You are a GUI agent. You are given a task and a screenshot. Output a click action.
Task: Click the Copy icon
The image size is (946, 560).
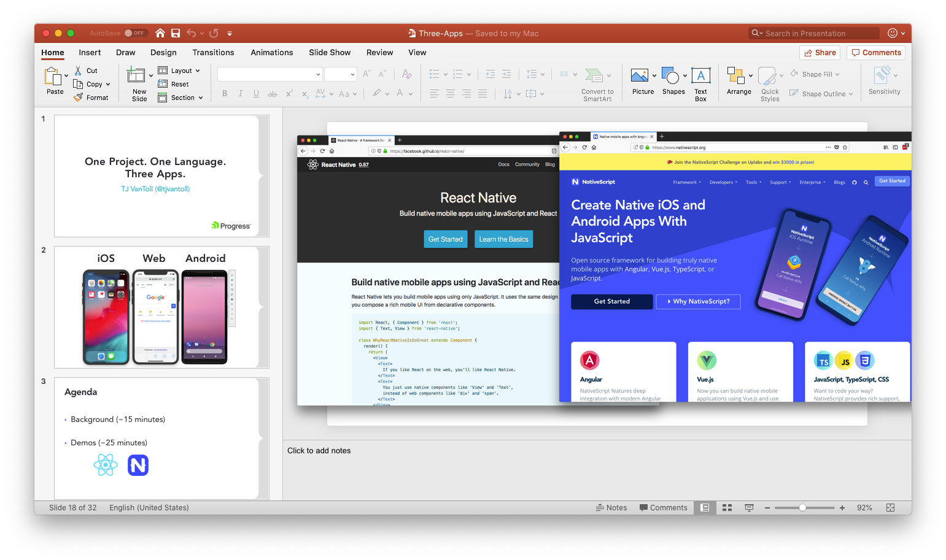pos(78,84)
